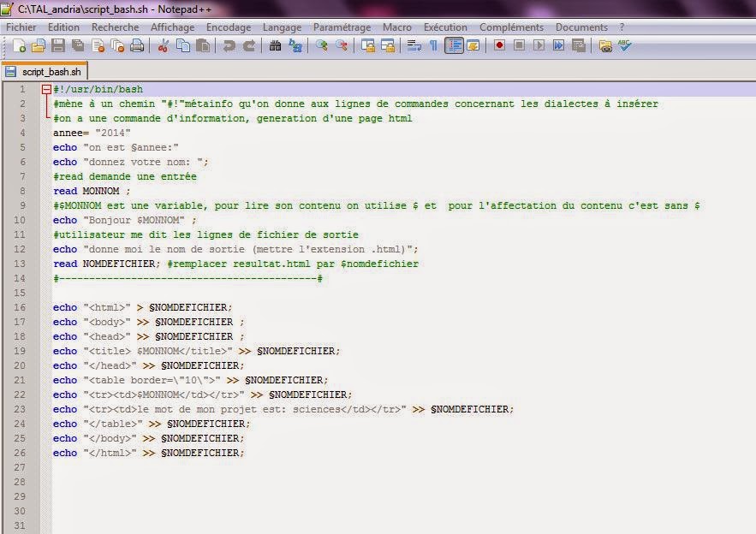This screenshot has width=756, height=534.
Task: Click line number 4 in the margin
Action: 22,133
